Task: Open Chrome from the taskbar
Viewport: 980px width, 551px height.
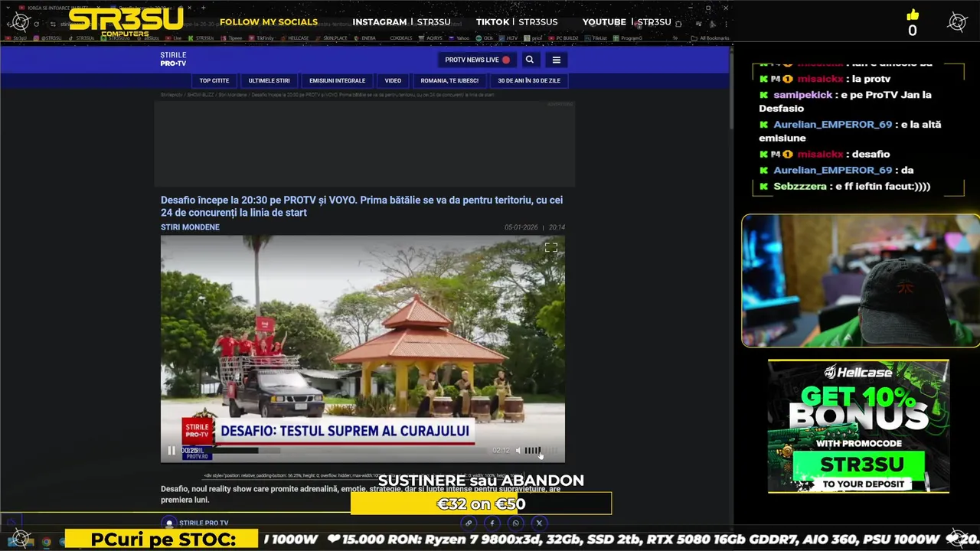Action: pos(46,542)
